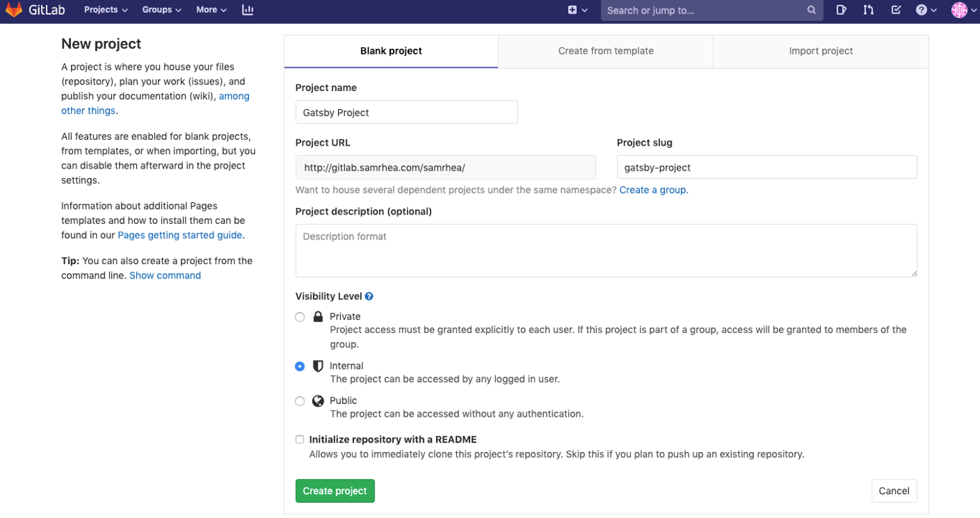Open the dropdown arrow beside Help icon
The height and width of the screenshot is (518, 980).
click(x=933, y=10)
